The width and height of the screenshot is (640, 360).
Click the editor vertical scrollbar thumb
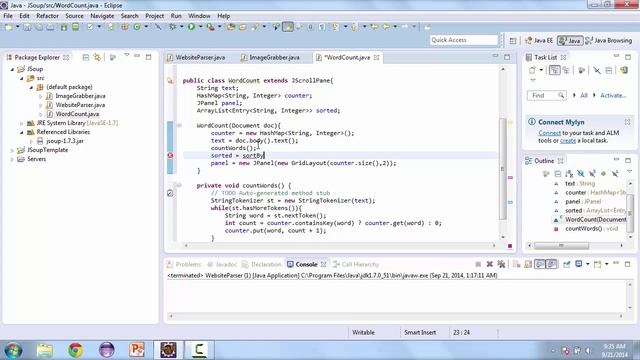tap(503, 168)
